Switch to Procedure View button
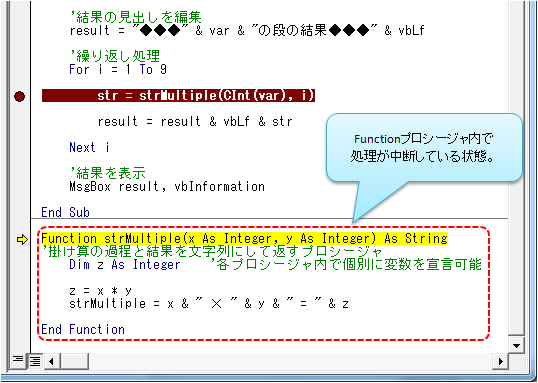Screen dimensions: 538x383 click(18, 361)
